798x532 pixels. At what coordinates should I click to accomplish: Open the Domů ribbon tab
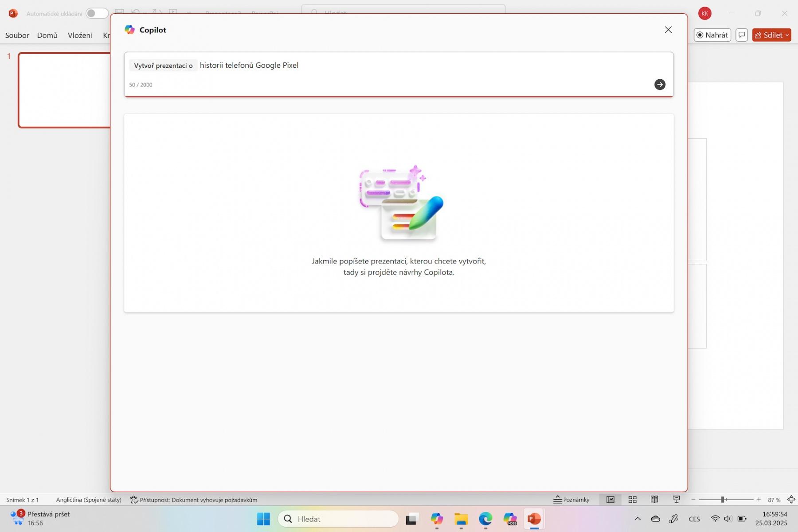tap(47, 35)
